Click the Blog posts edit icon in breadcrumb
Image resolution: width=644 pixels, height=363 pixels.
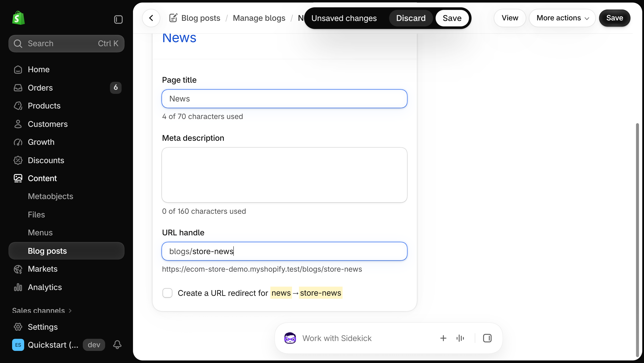point(173,18)
